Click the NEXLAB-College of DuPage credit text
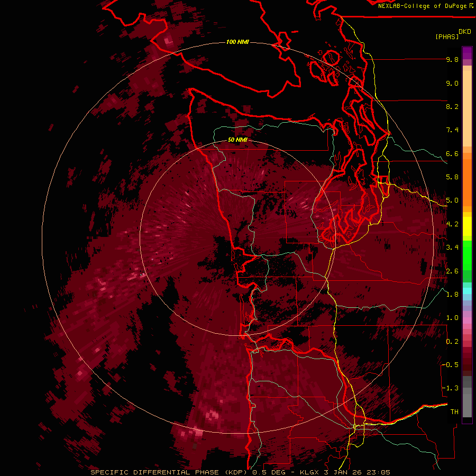The width and height of the screenshot is (476, 476). [422, 6]
